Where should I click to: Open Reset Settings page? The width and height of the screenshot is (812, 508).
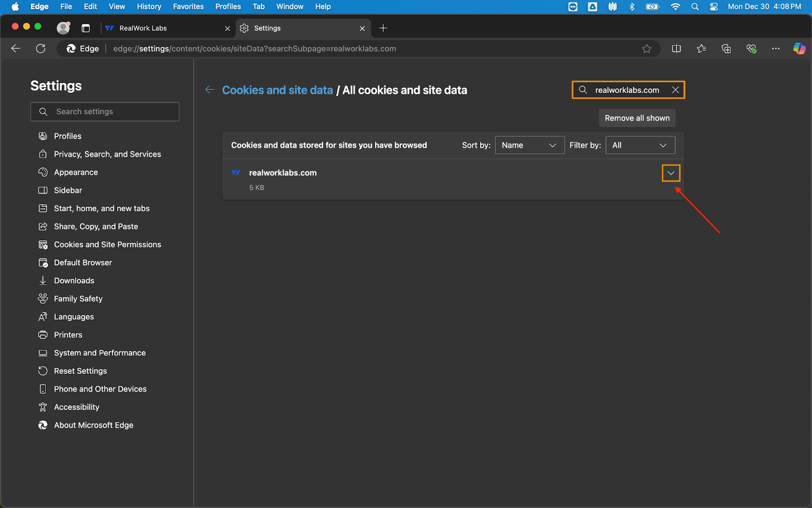[x=81, y=371]
